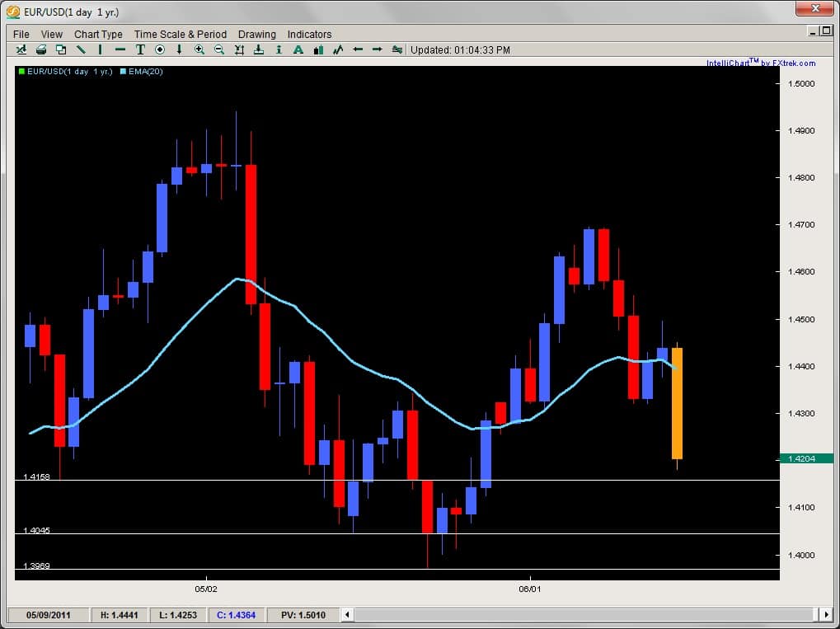Click the 05/02 date axis label
Screen dimensions: 840x629
(206, 589)
